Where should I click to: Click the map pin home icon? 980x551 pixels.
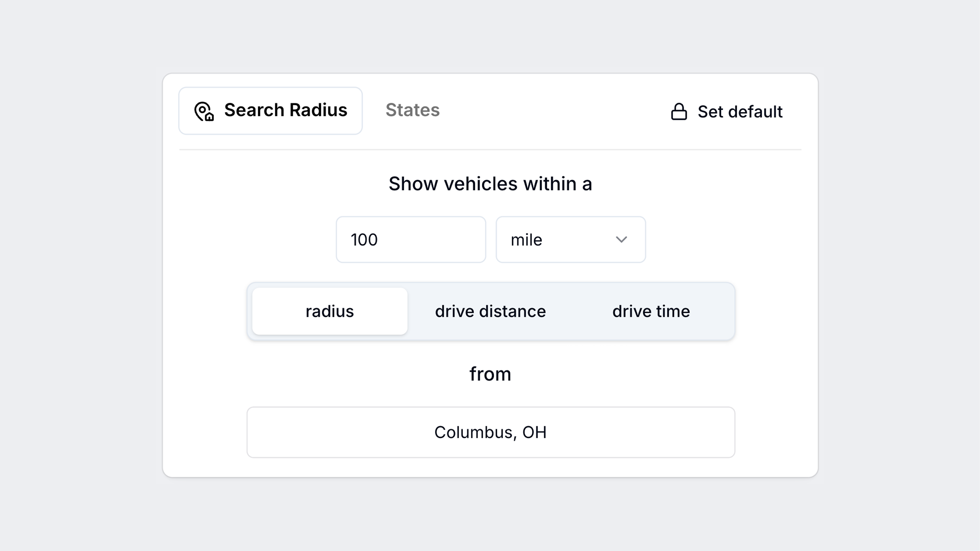(204, 111)
